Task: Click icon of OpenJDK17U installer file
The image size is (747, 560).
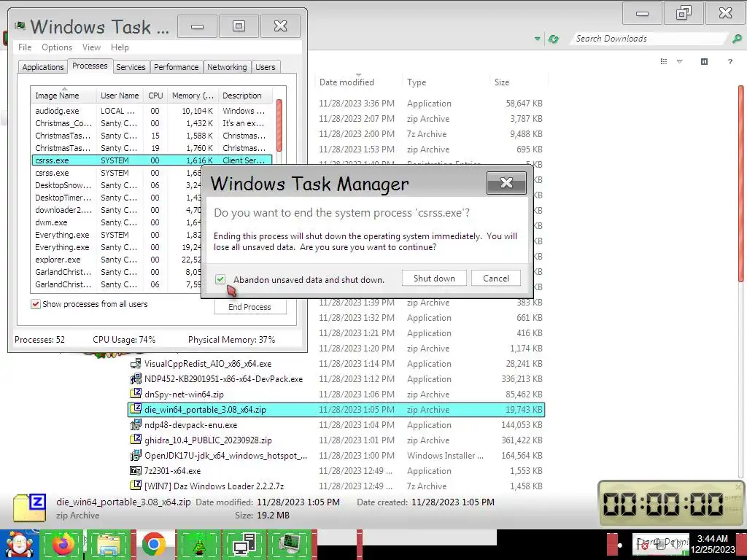Action: coord(136,455)
